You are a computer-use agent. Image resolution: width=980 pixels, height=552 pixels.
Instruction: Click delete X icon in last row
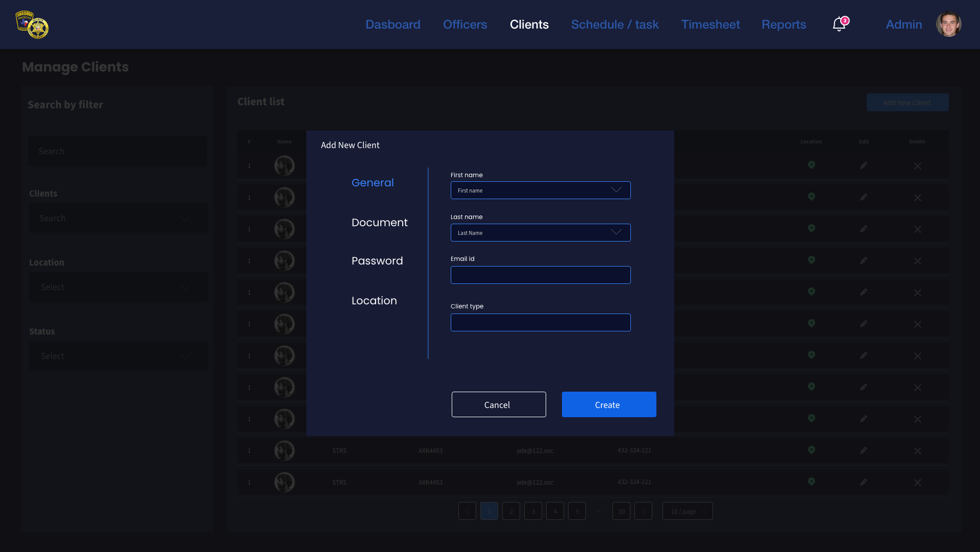click(917, 483)
